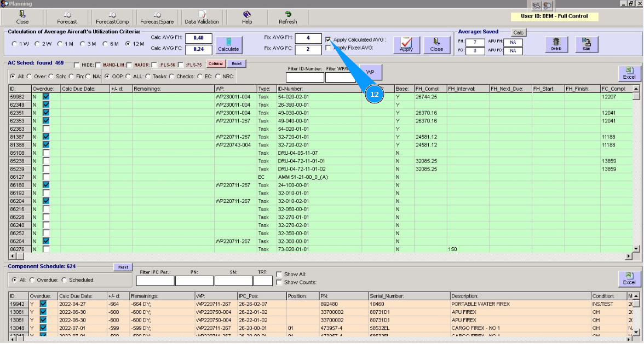Open the ForecastComp tool
This screenshot has width=644, height=344.
[x=112, y=18]
